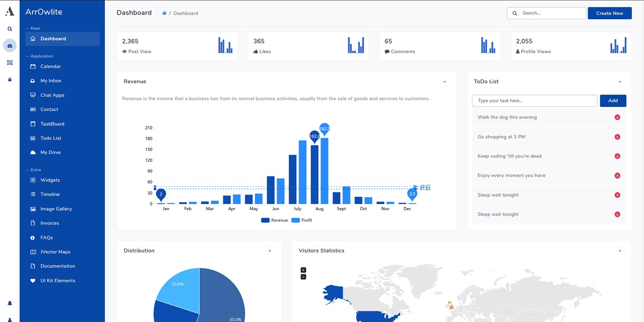
Task: Click the Add task button
Action: tap(613, 101)
